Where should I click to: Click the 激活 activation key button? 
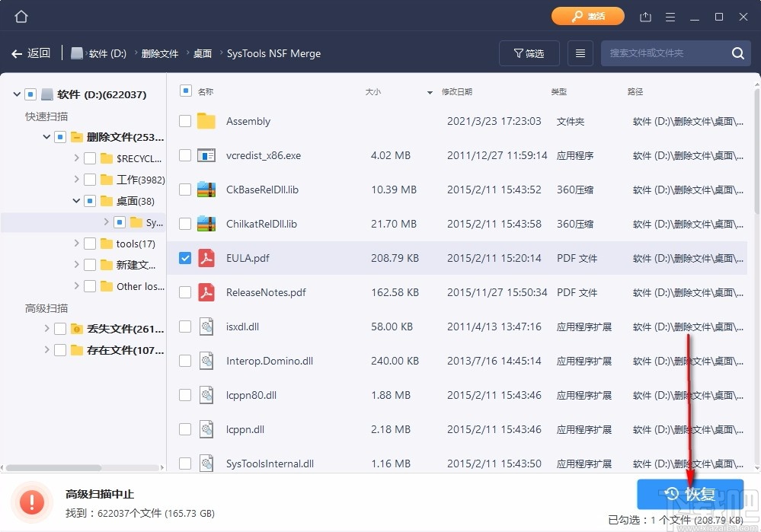[x=587, y=15]
